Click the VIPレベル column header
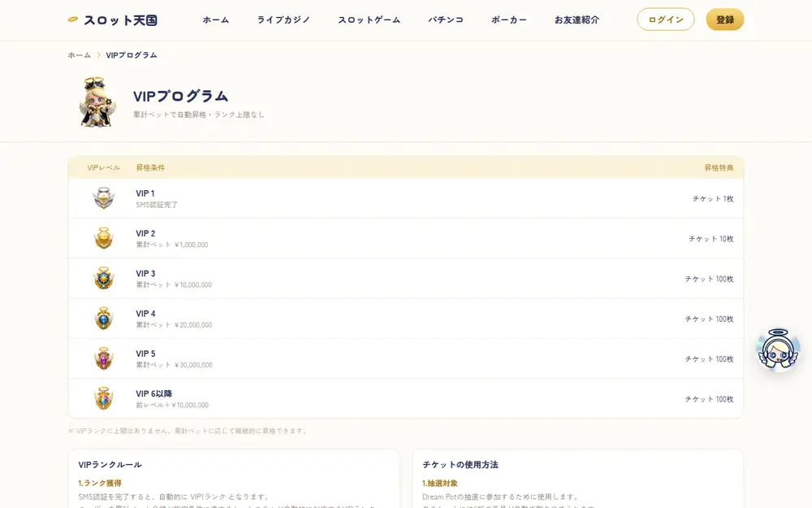 coord(104,167)
